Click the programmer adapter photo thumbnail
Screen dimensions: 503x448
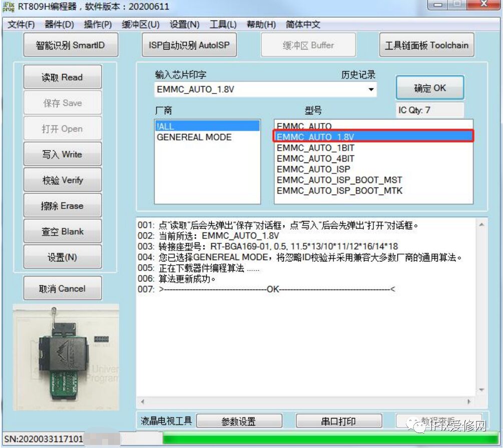tap(66, 357)
